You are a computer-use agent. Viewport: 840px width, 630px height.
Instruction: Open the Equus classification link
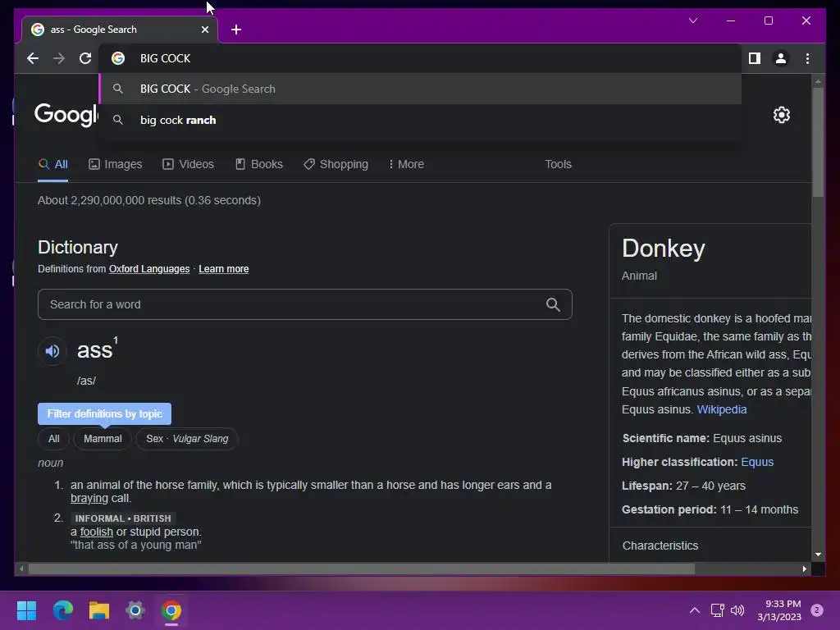coord(757,462)
